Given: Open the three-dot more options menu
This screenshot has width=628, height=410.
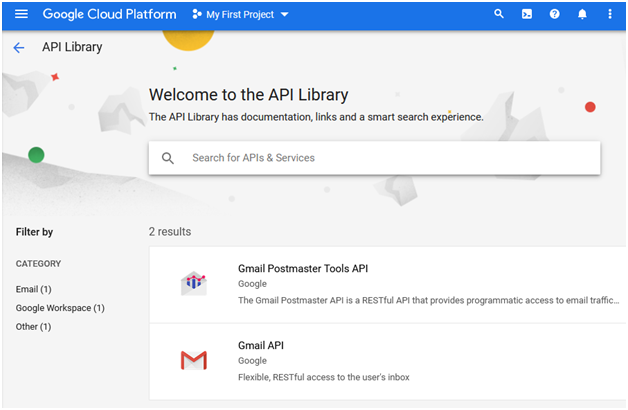Looking at the screenshot, I should pos(610,14).
